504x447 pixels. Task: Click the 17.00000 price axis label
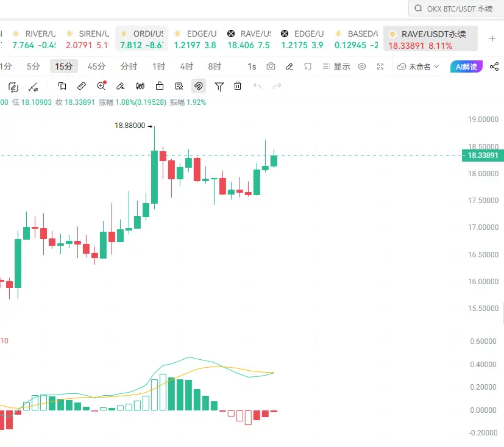point(483,227)
